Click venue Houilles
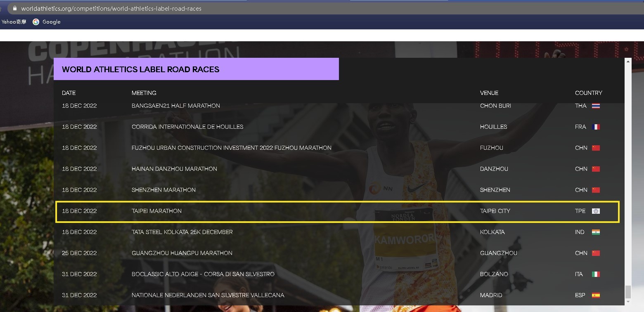Viewport: 644px width, 312px height. tap(494, 127)
